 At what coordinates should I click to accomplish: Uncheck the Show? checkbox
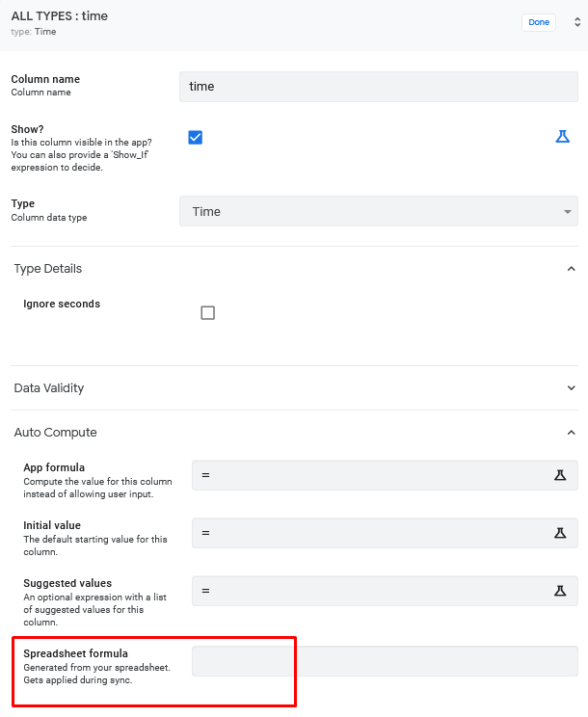[x=196, y=137]
